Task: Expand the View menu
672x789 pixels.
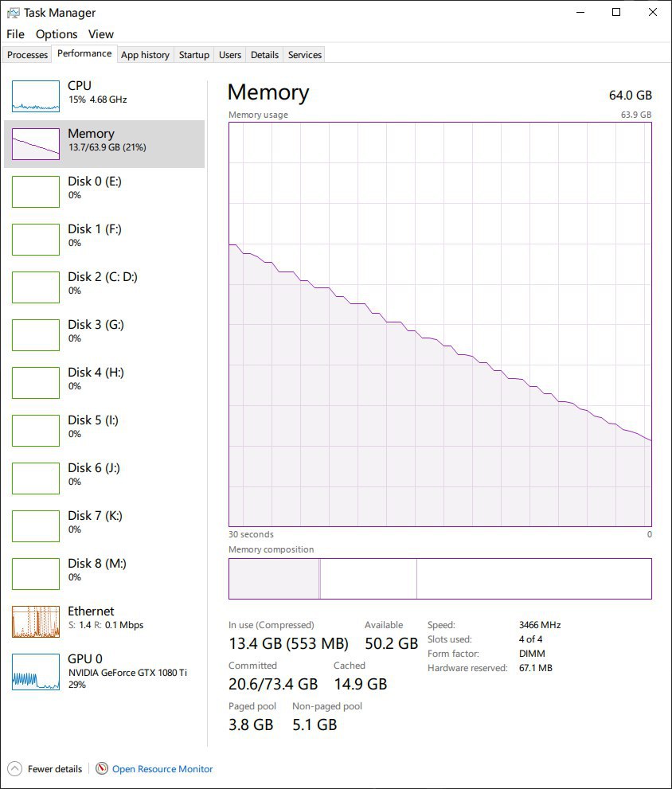Action: [101, 34]
